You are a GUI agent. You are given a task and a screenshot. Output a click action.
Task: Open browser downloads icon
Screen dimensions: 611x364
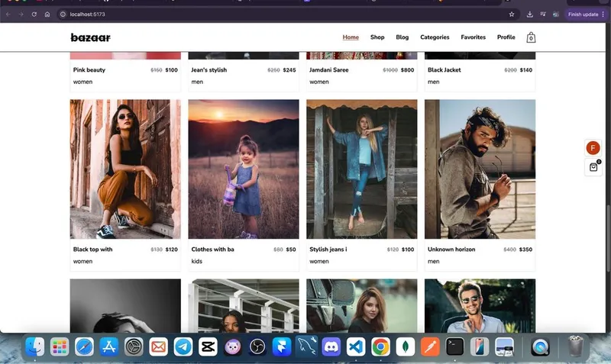[529, 14]
